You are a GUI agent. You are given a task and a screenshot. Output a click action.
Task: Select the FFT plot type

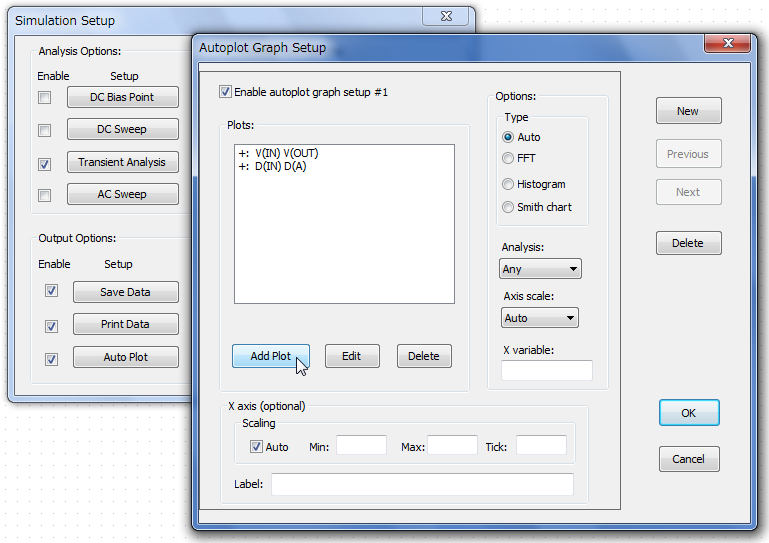point(508,158)
